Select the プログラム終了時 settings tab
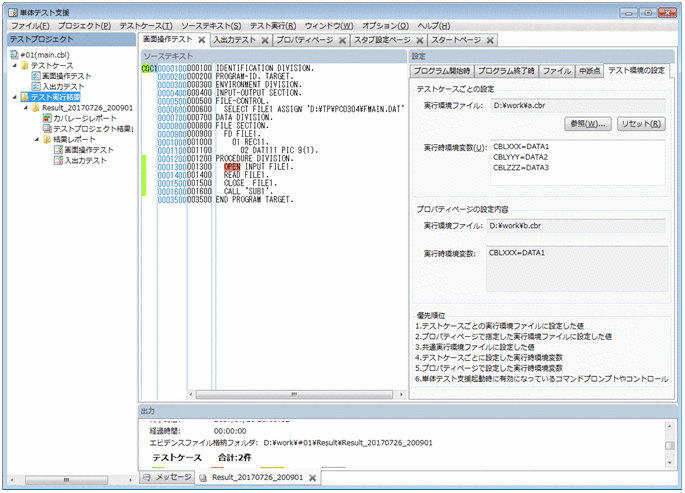The image size is (685, 493). coord(506,71)
